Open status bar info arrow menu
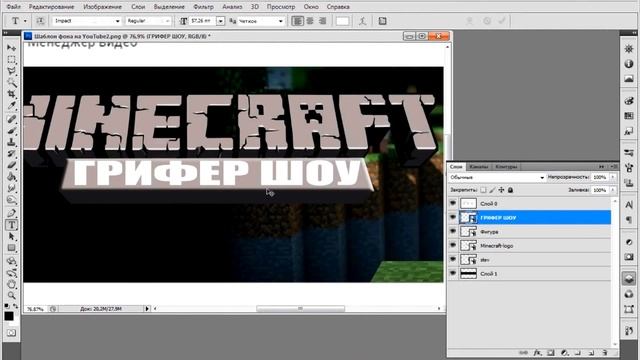Screen dimensions: 640x360 coord(147,309)
